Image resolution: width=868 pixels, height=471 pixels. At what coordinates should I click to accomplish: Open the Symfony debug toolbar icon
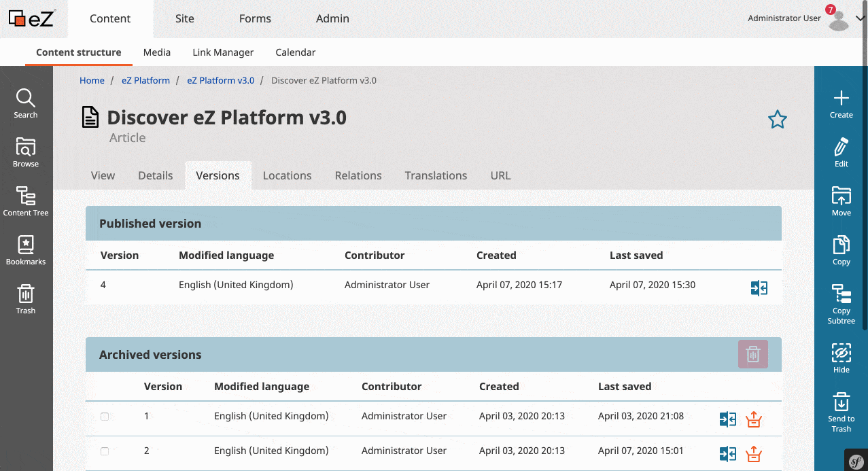coord(856,460)
